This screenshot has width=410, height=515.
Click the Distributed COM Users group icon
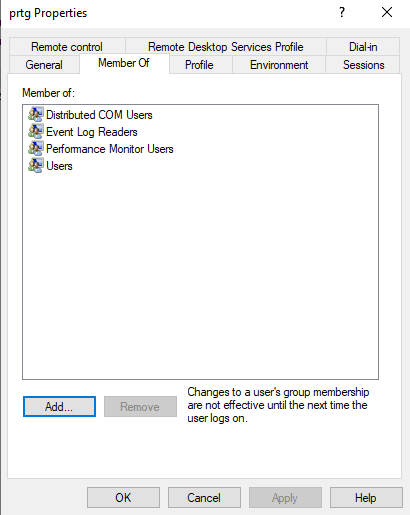click(35, 114)
